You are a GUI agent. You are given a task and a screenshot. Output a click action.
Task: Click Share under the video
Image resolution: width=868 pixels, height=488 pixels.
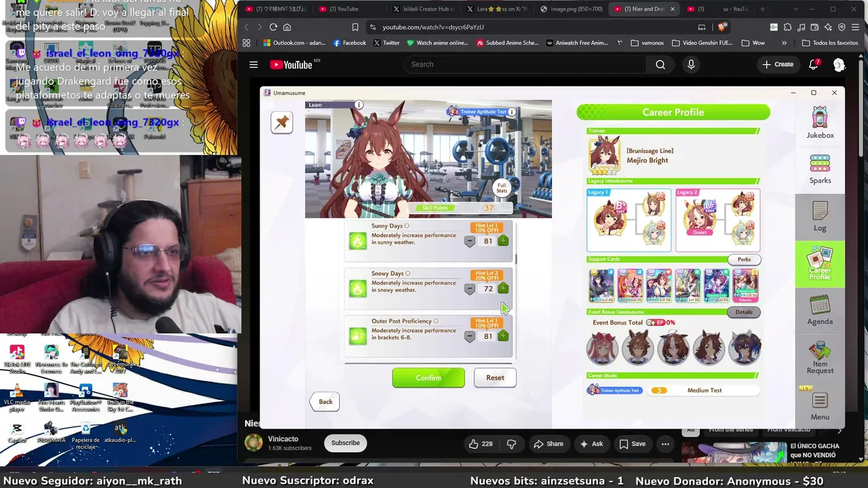coord(548,444)
